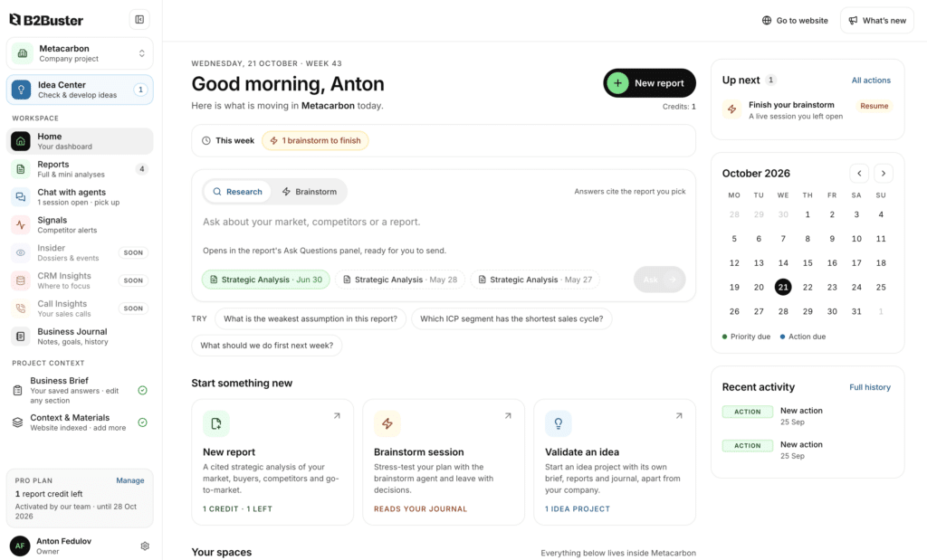Open settings gear next to Anton Fedulov
Screen dimensions: 927x560
coord(145,546)
